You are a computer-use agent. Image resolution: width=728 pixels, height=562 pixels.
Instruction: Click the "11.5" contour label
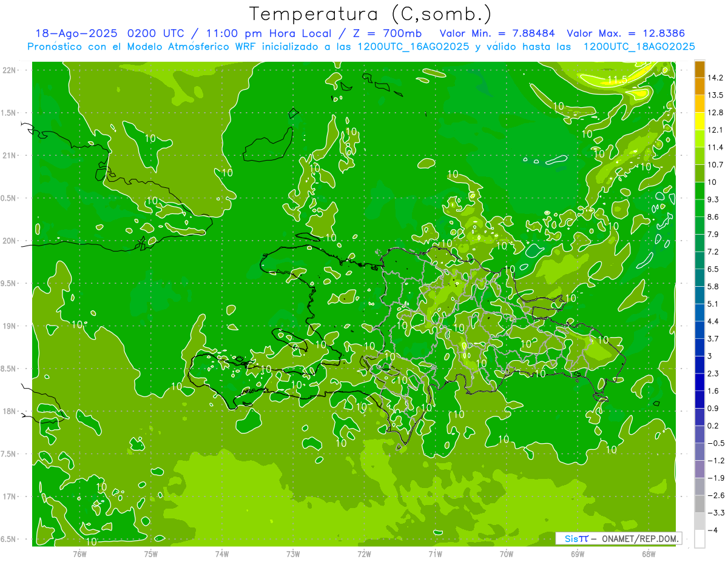[x=616, y=81]
